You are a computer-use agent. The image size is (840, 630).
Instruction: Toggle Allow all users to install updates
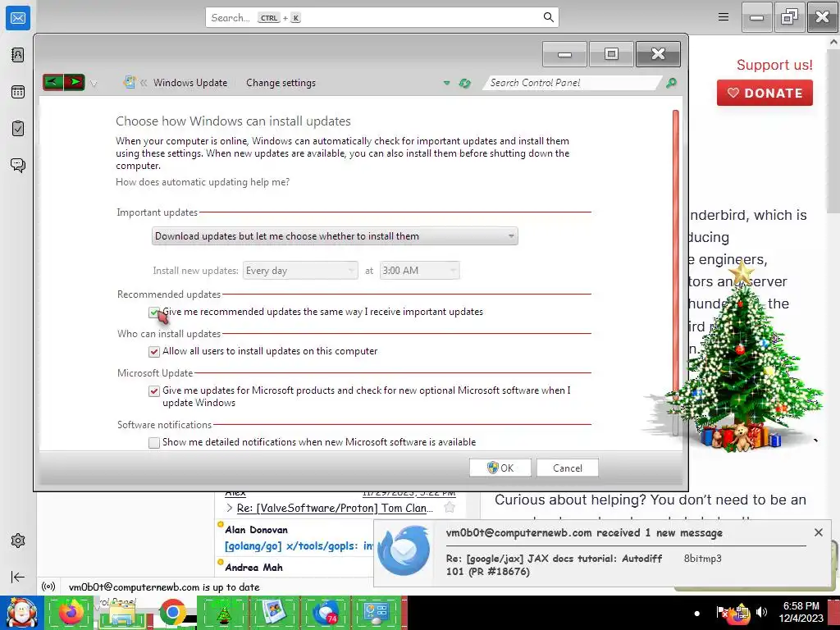coord(153,351)
